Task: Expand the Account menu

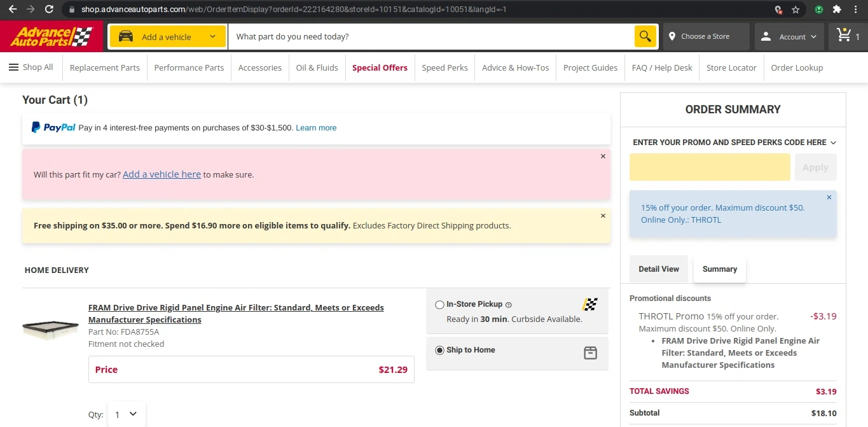Action: click(x=789, y=37)
